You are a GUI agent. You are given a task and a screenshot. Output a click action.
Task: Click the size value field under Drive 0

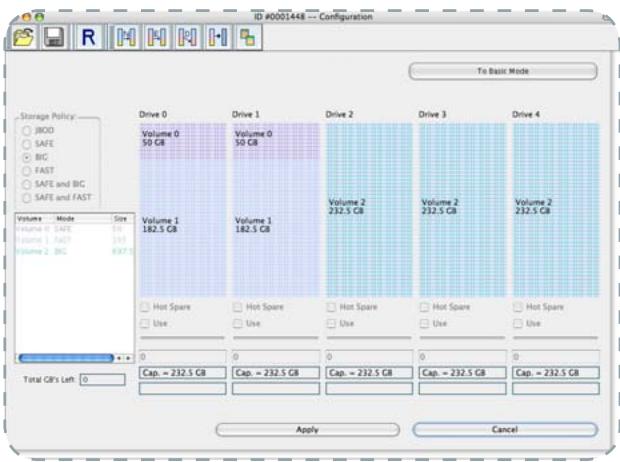183,357
